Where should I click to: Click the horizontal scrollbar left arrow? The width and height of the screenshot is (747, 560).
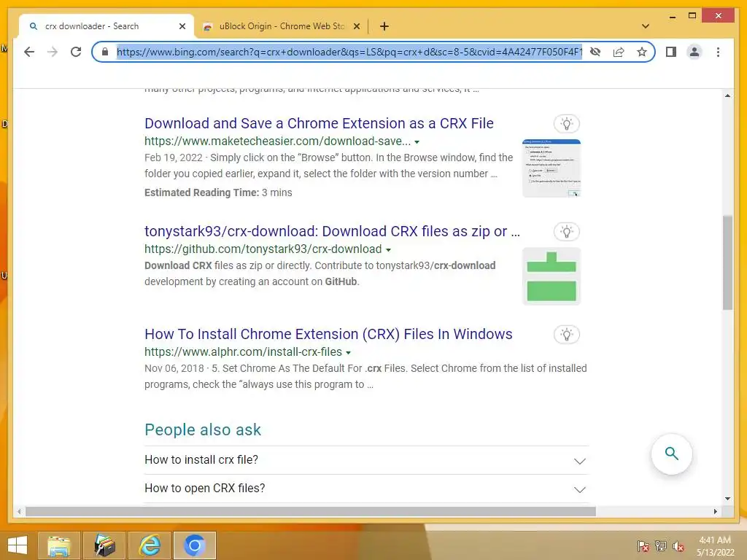(19, 511)
